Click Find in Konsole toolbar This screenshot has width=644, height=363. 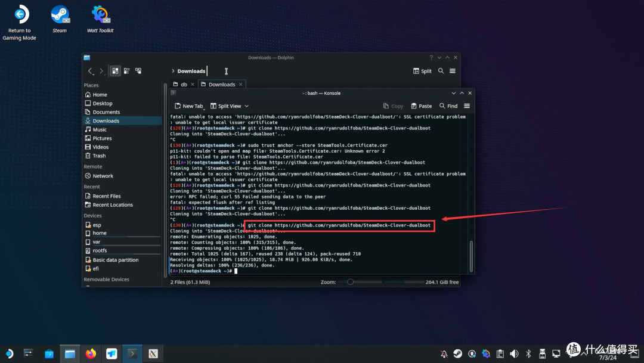[x=448, y=106]
